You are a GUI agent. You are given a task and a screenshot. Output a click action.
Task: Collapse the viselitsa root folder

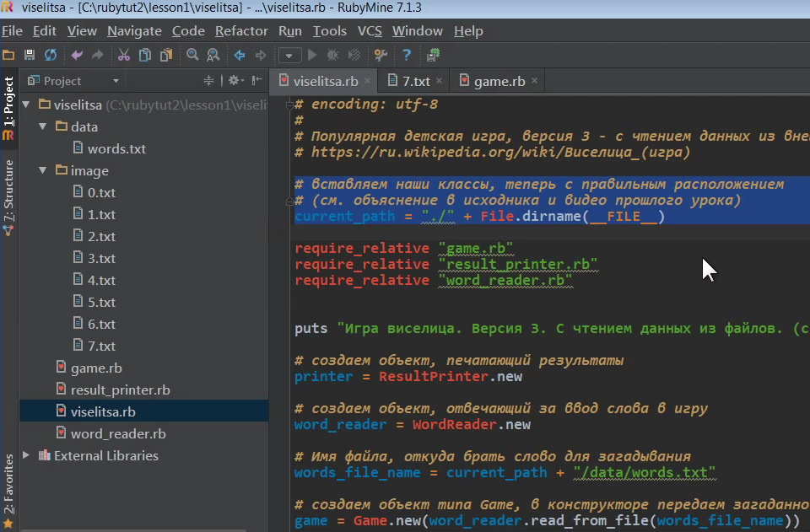[26, 105]
